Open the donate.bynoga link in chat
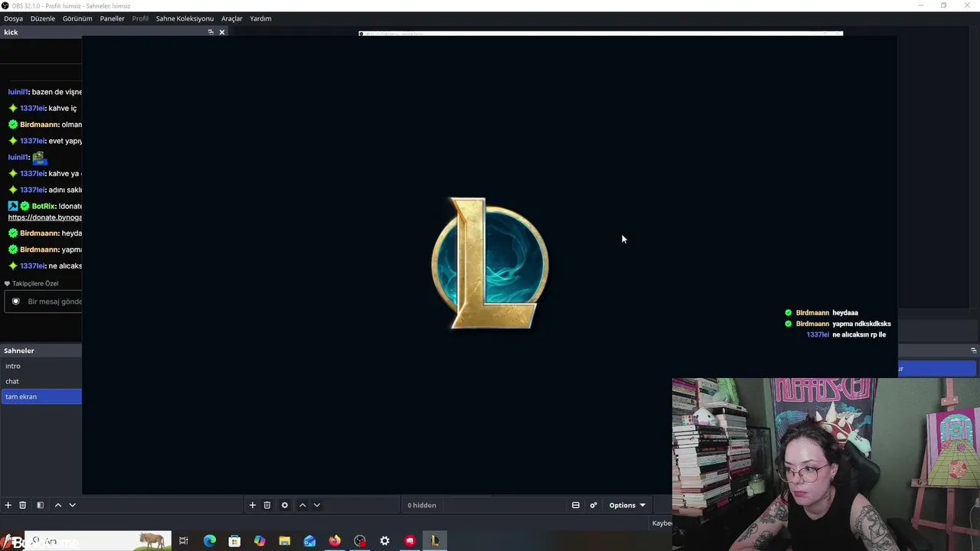The image size is (980, 551). coord(45,217)
